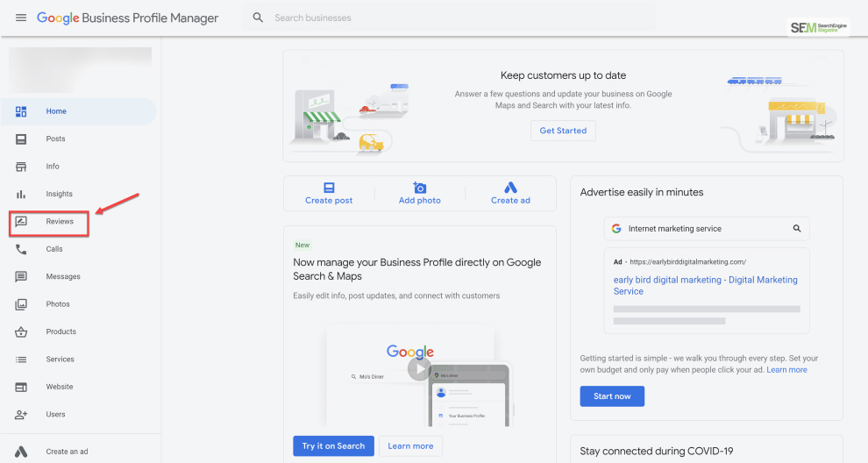The image size is (868, 463).
Task: Click the Google Business Profile Manager logo
Action: pos(128,18)
